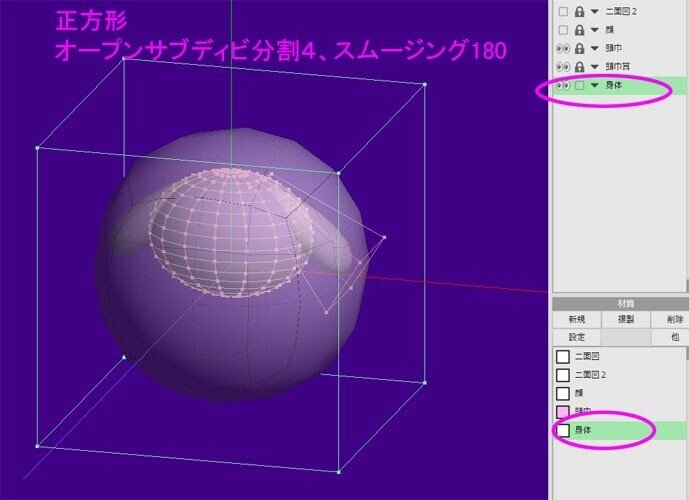Unlock the 頭巾 object via its padlock
This screenshot has width=689, height=500.
pyautogui.click(x=580, y=48)
